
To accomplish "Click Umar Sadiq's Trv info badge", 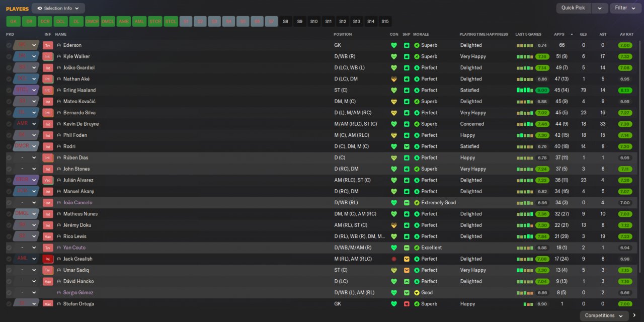I will pos(48,270).
